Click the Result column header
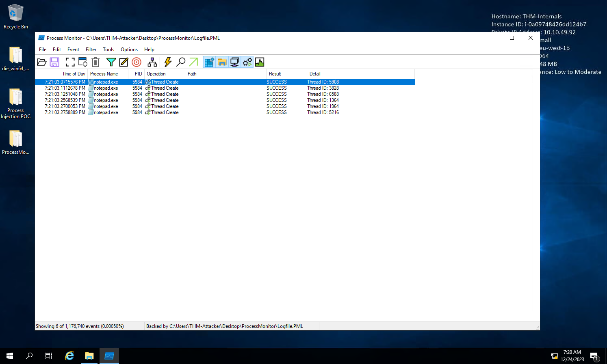The image size is (607, 364). [286, 74]
